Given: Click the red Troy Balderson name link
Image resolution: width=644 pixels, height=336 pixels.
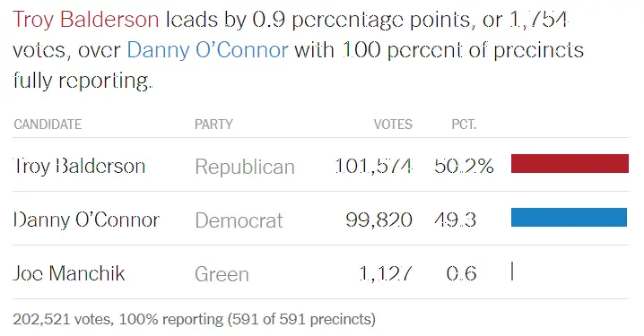Looking at the screenshot, I should click(86, 20).
